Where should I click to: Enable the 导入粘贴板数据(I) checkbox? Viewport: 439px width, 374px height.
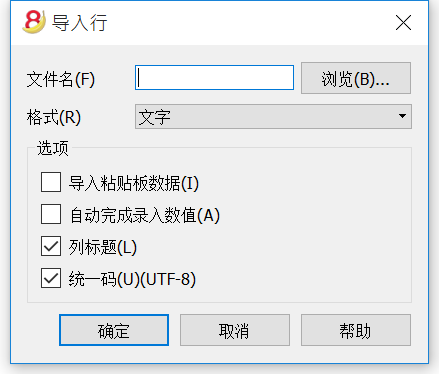(51, 182)
